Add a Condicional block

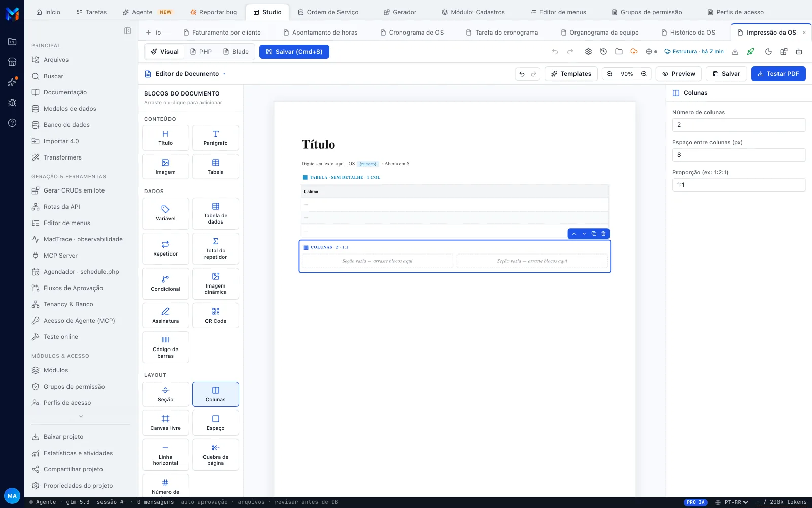[x=165, y=283]
